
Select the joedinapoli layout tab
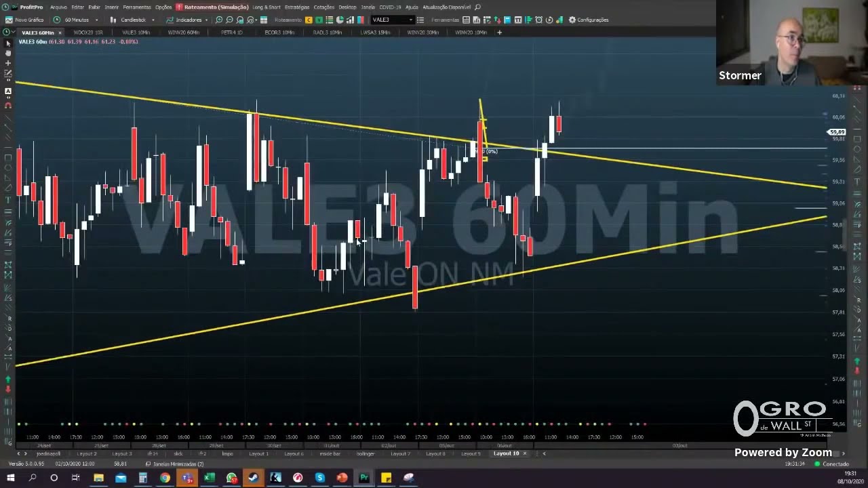[49, 453]
